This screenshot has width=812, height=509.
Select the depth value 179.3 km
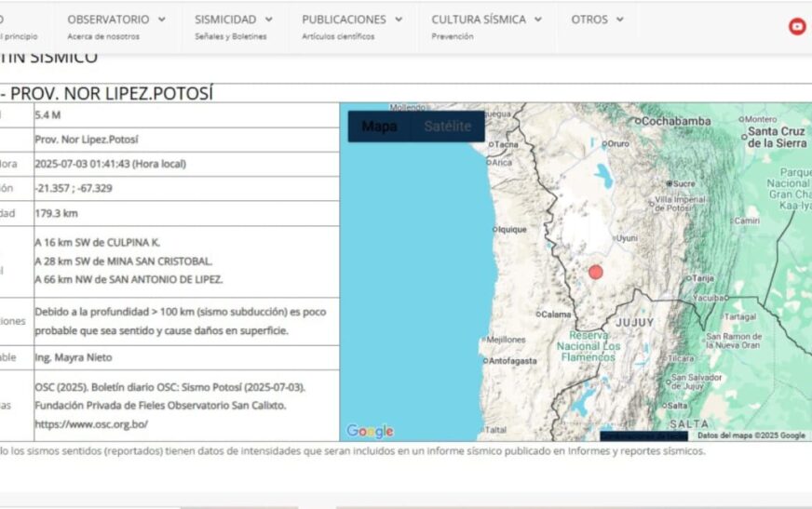(x=56, y=213)
